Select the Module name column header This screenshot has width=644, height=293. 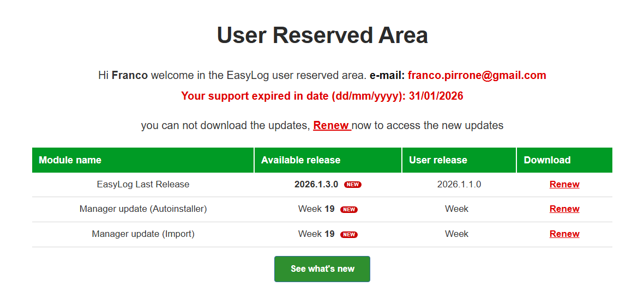143,160
